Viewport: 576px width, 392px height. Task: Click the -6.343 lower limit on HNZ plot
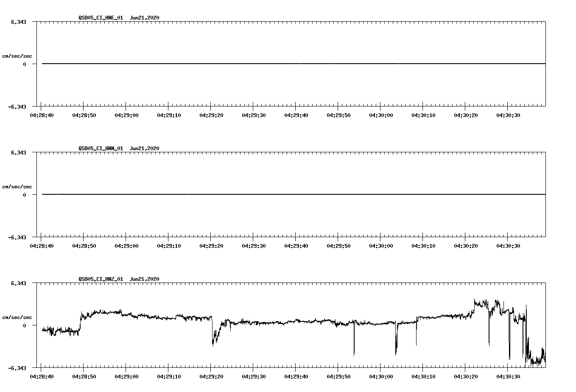pyautogui.click(x=17, y=368)
